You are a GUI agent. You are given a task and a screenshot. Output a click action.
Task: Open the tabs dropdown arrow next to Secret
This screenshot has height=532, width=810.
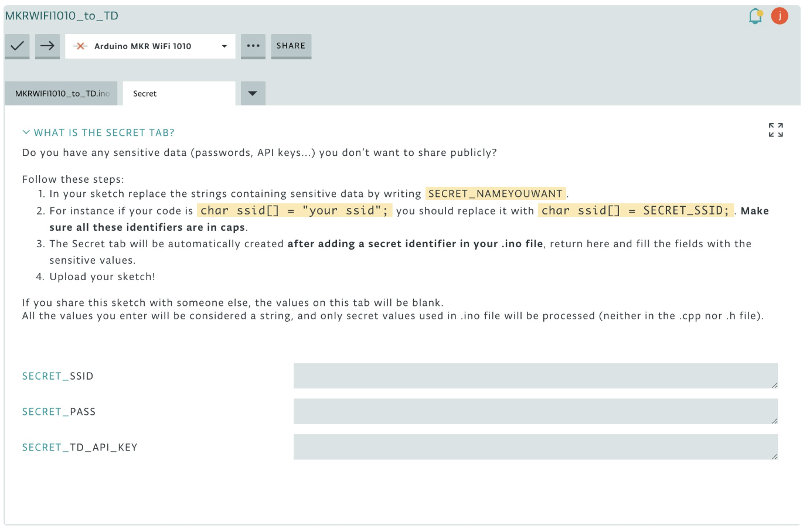click(253, 94)
